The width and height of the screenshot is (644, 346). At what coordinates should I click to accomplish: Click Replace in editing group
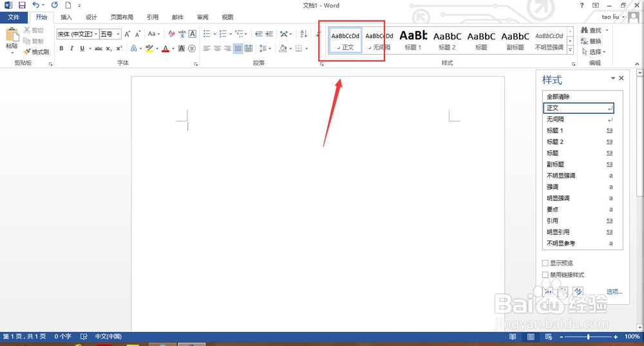(x=591, y=41)
